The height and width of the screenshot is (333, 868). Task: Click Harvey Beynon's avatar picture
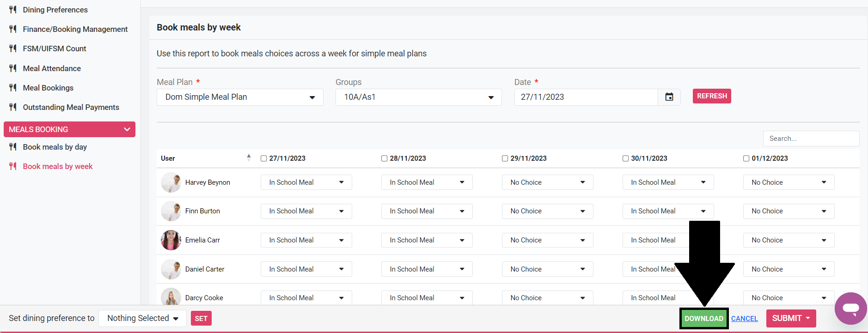171,182
